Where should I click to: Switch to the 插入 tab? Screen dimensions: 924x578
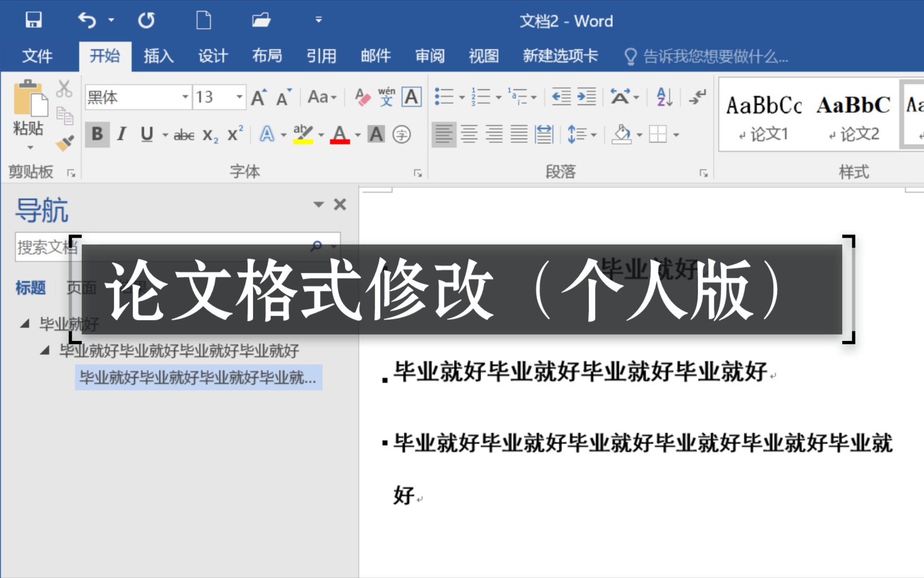[158, 56]
